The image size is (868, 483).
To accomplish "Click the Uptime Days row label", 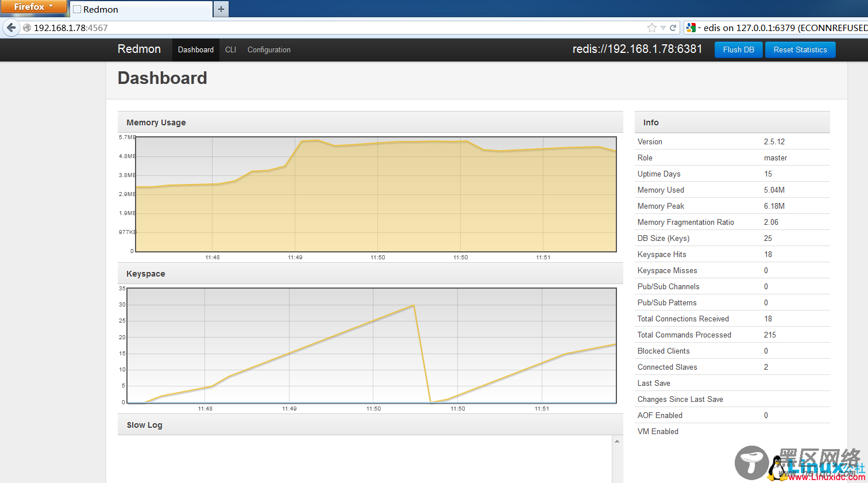I will [x=659, y=174].
